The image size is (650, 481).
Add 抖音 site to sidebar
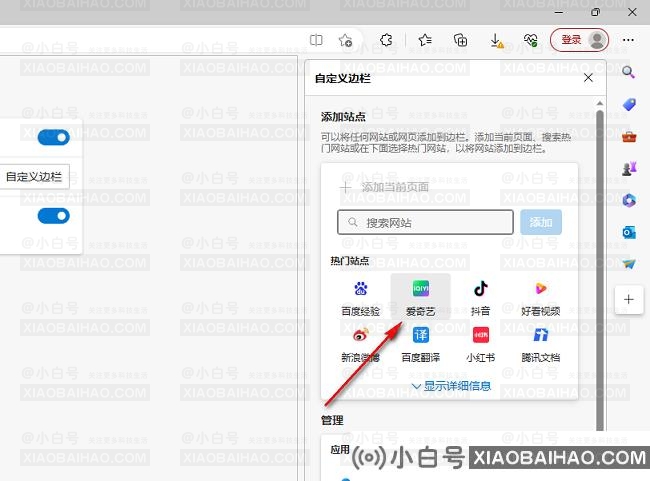pos(480,297)
